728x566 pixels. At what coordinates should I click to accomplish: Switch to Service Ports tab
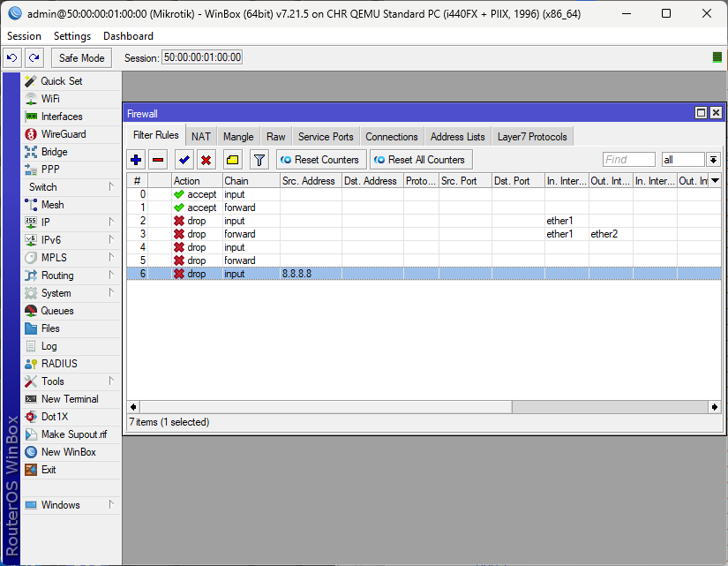pyautogui.click(x=326, y=137)
